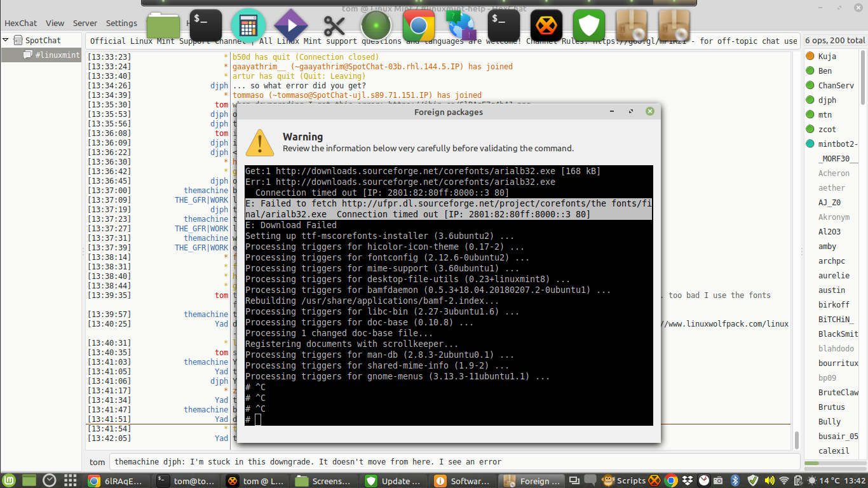Select user Acheron in user list

click(832, 173)
